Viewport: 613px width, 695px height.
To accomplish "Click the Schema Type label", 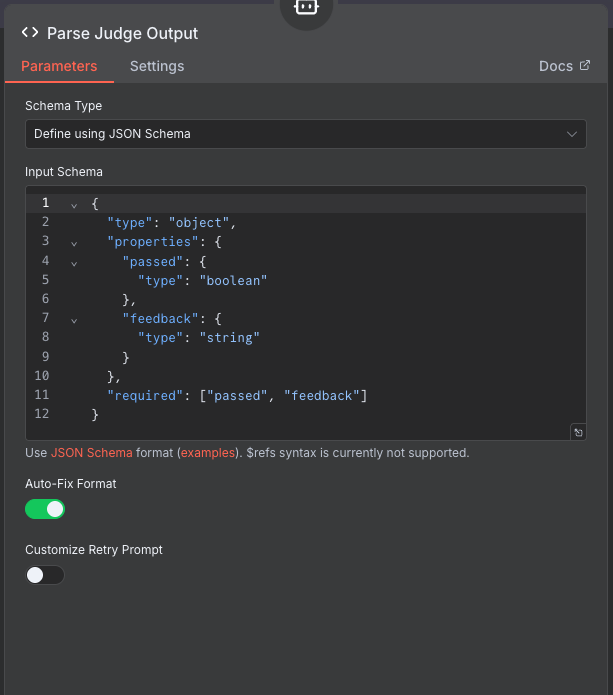I will tap(63, 105).
